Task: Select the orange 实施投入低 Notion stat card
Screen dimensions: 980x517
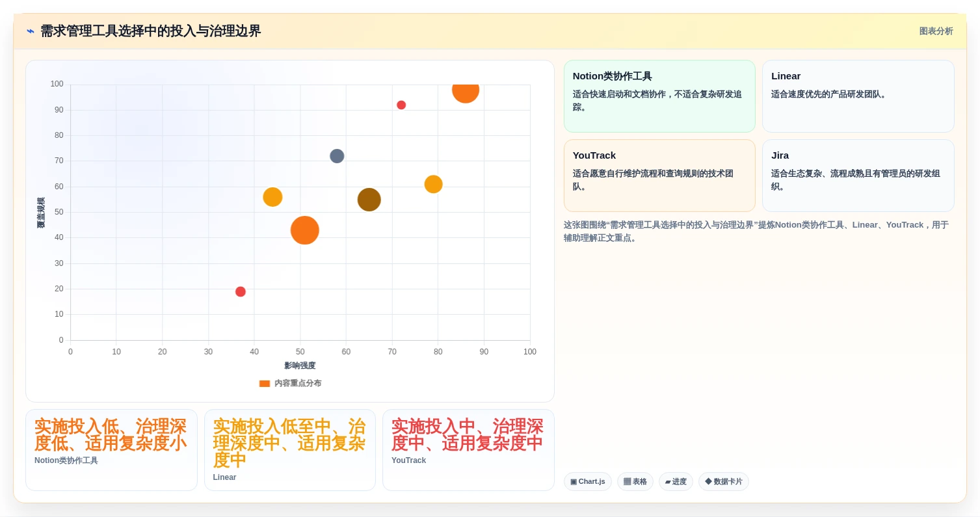Action: pos(111,450)
